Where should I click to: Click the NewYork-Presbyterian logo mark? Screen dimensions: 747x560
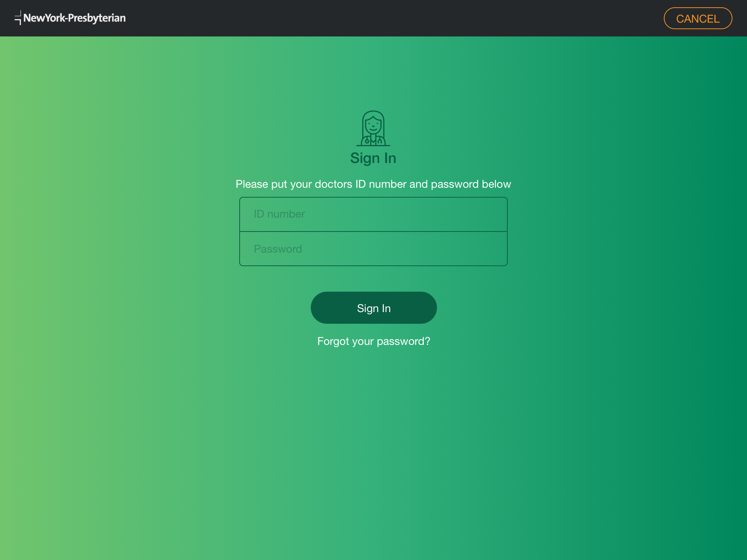point(18,17)
